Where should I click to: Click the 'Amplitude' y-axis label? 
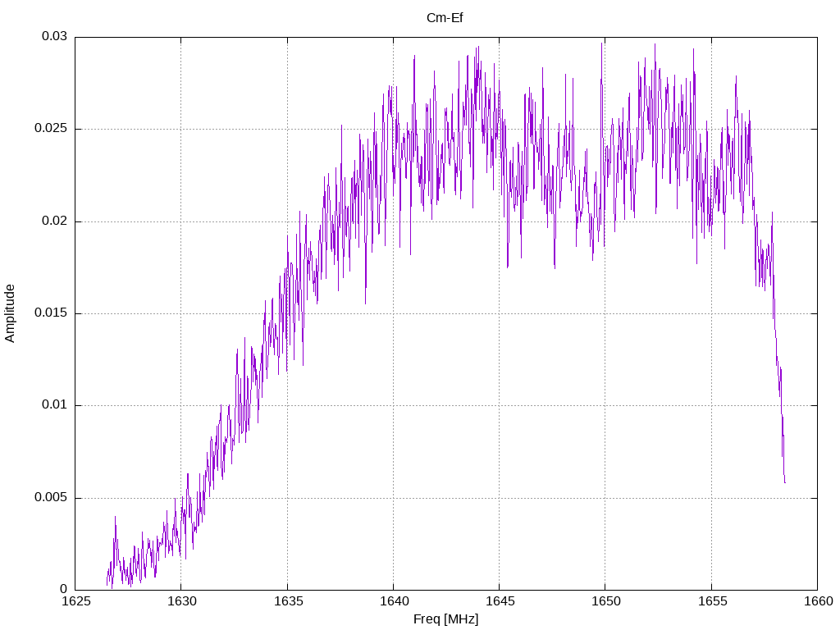point(10,313)
